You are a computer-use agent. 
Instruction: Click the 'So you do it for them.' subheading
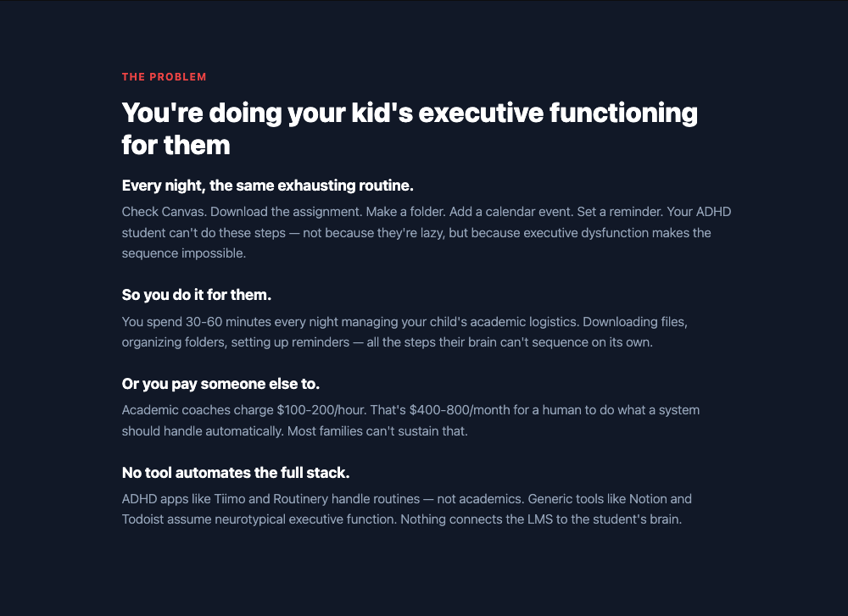[197, 295]
